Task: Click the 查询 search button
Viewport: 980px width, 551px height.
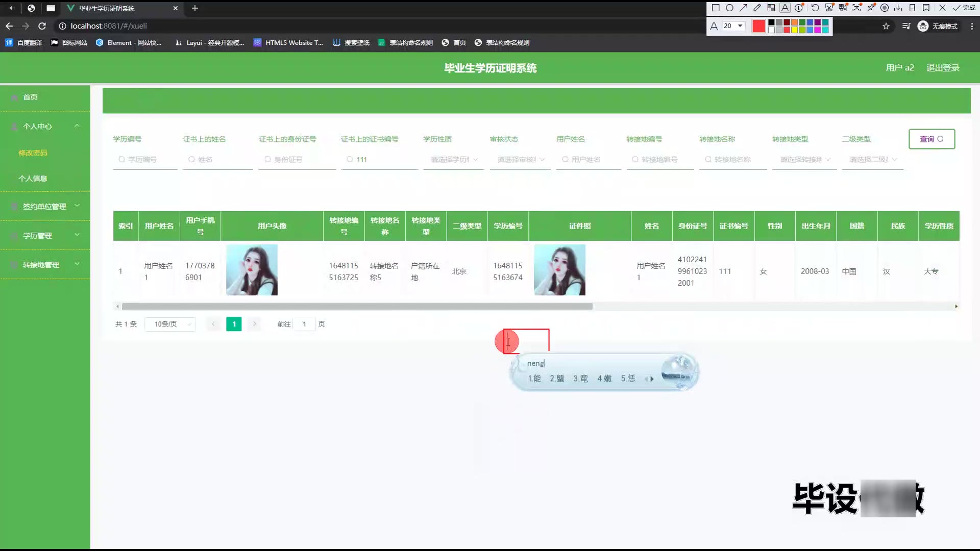Action: pos(932,139)
